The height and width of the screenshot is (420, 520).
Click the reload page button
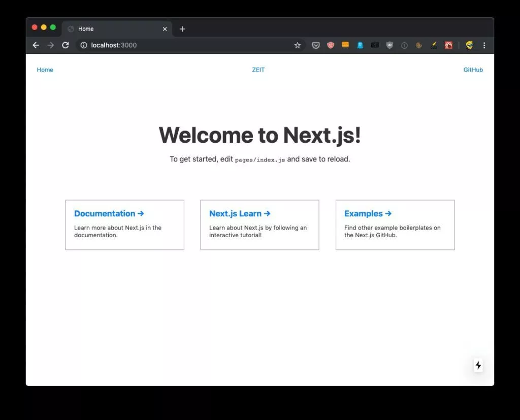tap(65, 45)
